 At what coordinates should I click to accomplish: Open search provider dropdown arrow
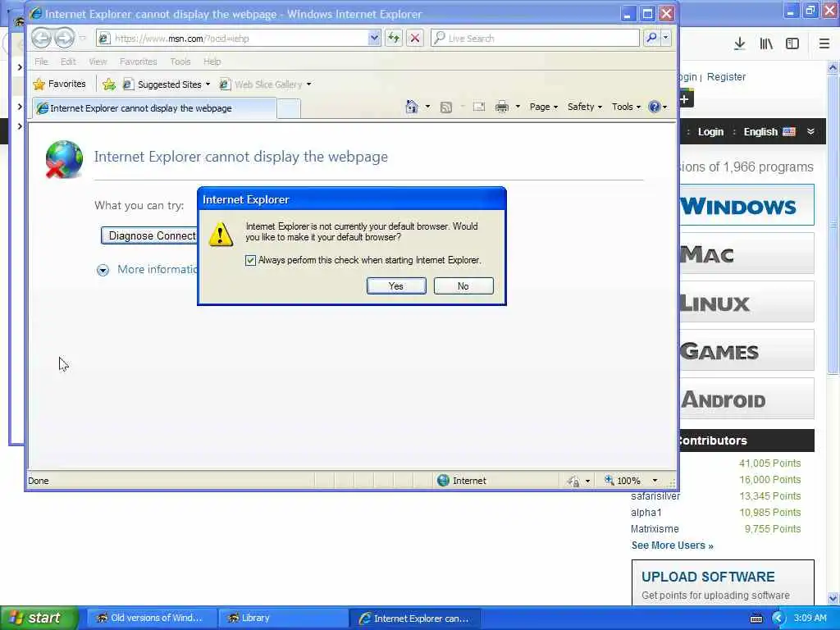coord(666,38)
